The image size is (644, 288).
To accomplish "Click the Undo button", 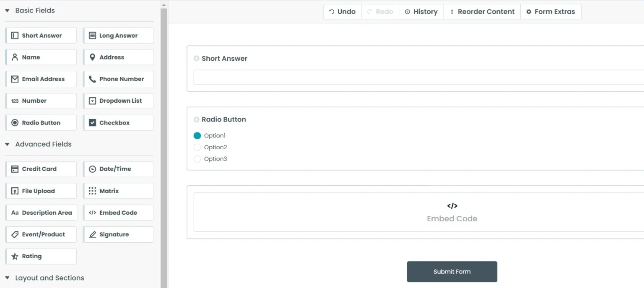I will (342, 11).
